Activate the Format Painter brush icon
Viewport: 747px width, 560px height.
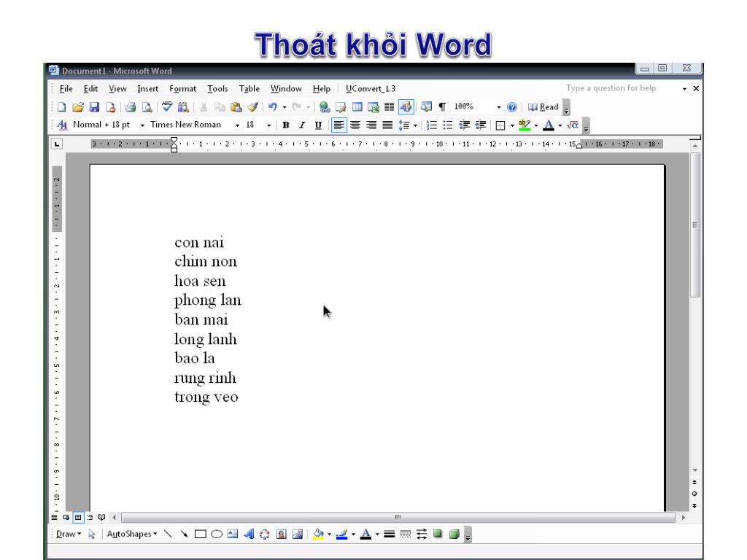point(252,107)
